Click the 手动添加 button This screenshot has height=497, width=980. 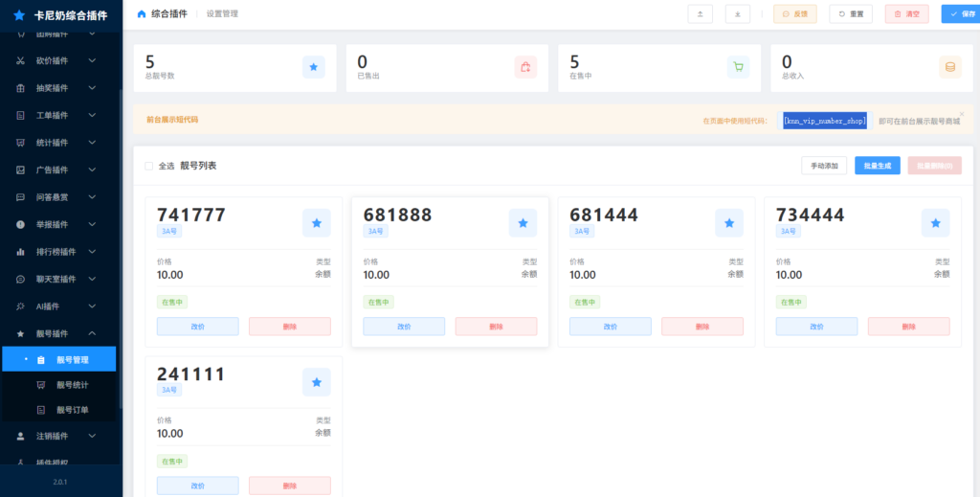[x=824, y=166]
